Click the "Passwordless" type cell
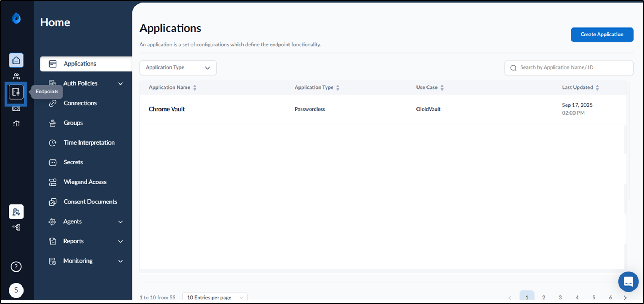Image resolution: width=644 pixels, height=304 pixels. click(310, 109)
